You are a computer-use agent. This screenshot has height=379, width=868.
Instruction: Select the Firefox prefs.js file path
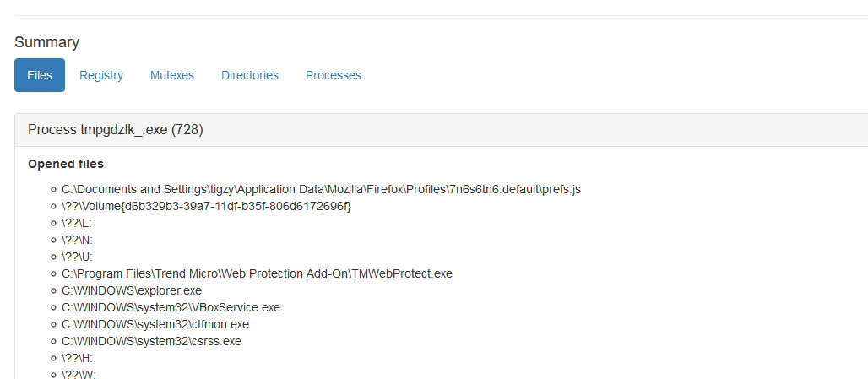tap(321, 189)
